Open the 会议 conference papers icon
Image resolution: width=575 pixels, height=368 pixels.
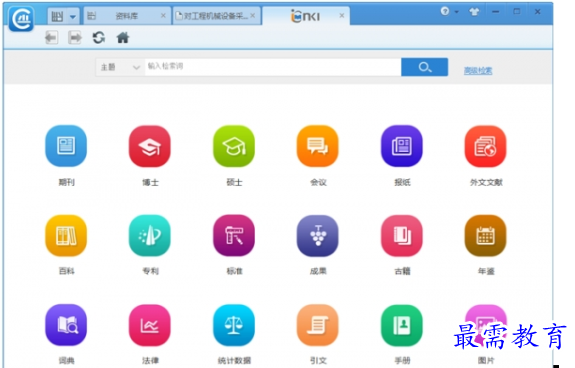click(x=318, y=146)
